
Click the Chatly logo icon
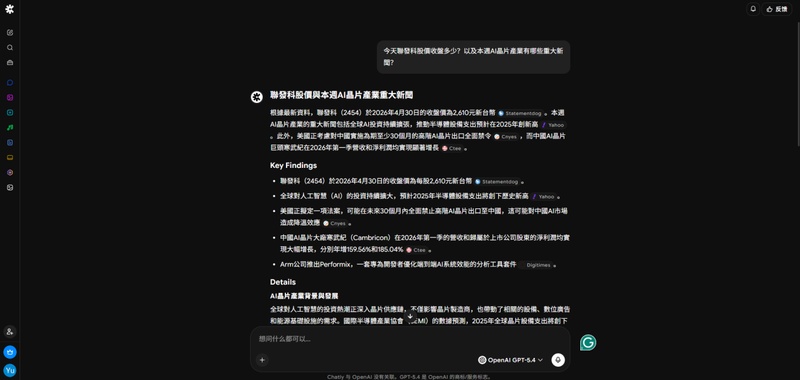[10, 9]
